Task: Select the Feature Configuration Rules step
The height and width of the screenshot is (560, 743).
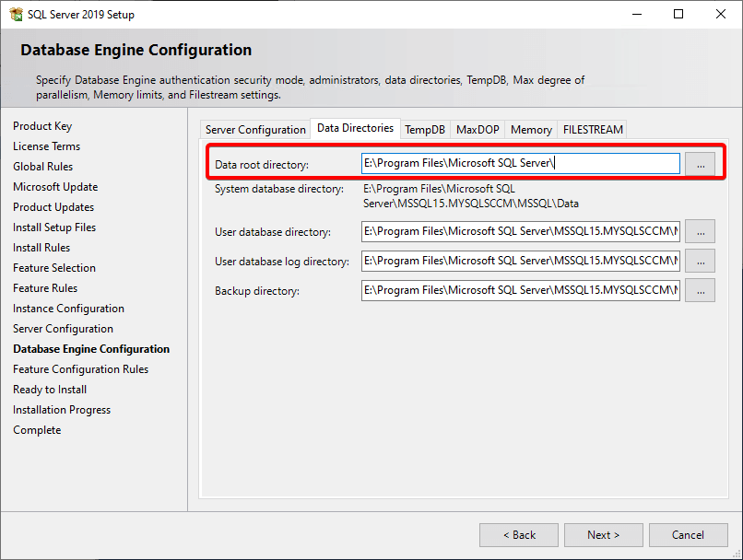Action: (80, 369)
